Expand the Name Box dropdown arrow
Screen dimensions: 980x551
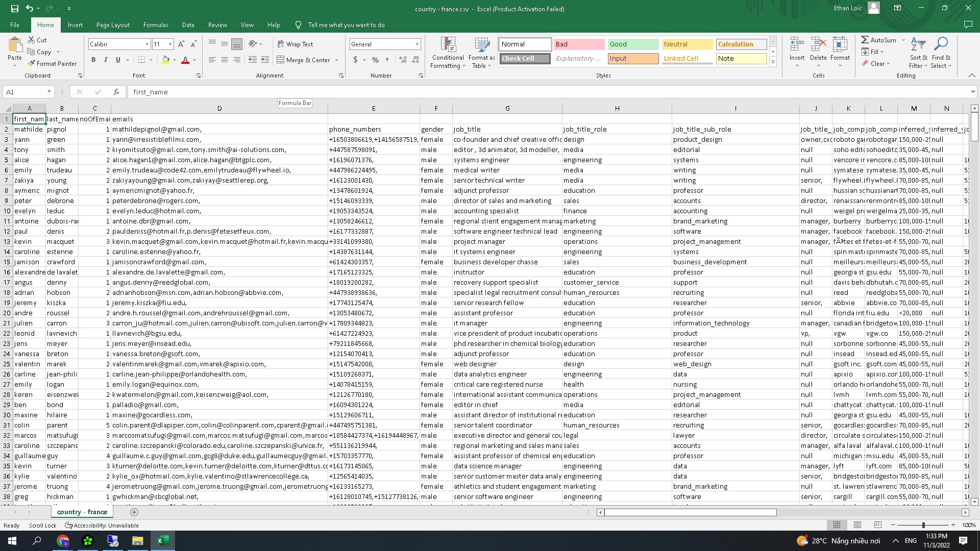coord(49,92)
